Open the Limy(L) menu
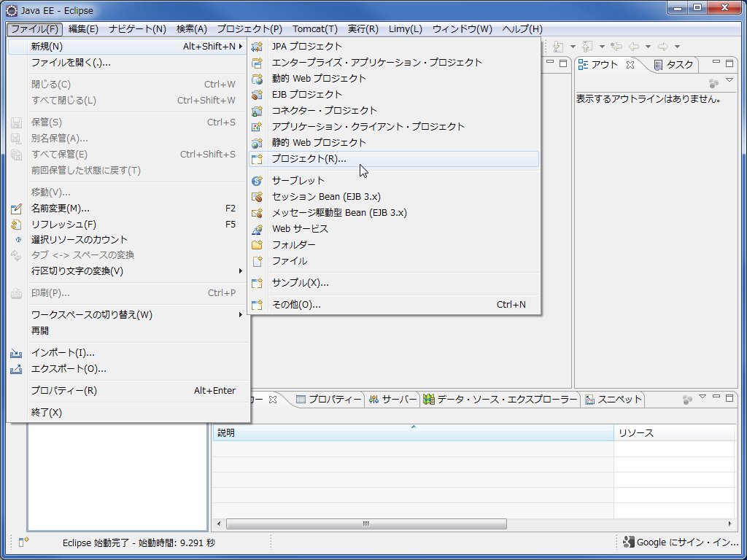747x560 pixels. click(x=406, y=29)
